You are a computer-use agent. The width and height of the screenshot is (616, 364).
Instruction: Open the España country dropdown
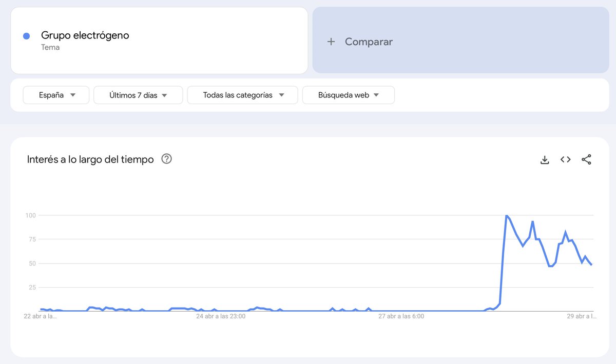[x=56, y=95]
